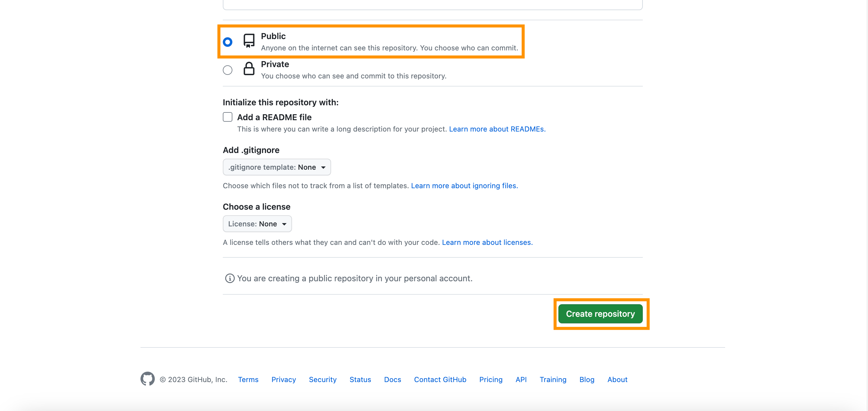Screen dimensions: 868x411
Task: Open the .gitignore template dropdown
Action: coord(277,167)
